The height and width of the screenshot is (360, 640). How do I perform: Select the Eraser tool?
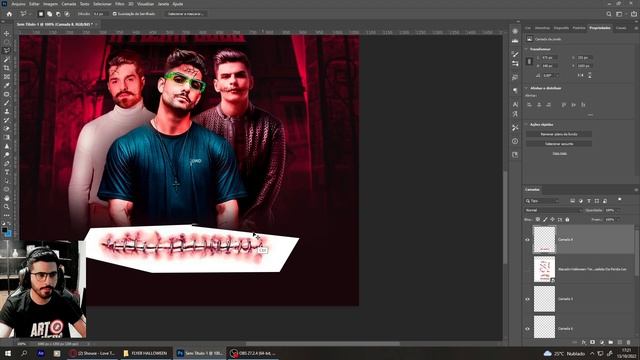pyautogui.click(x=7, y=129)
